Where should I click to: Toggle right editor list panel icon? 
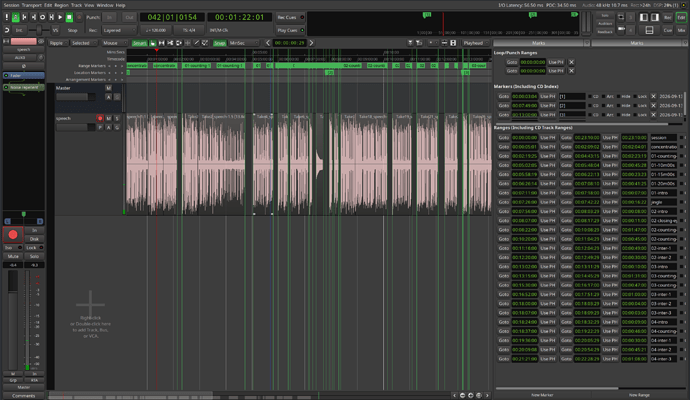pos(655,17)
